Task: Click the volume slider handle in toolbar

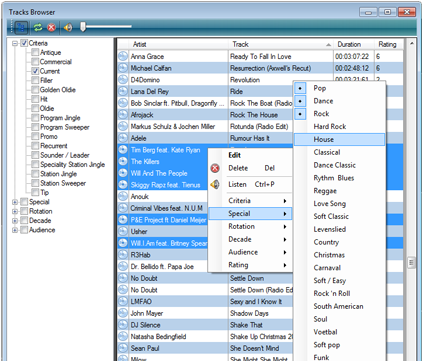Action: pyautogui.click(x=83, y=27)
